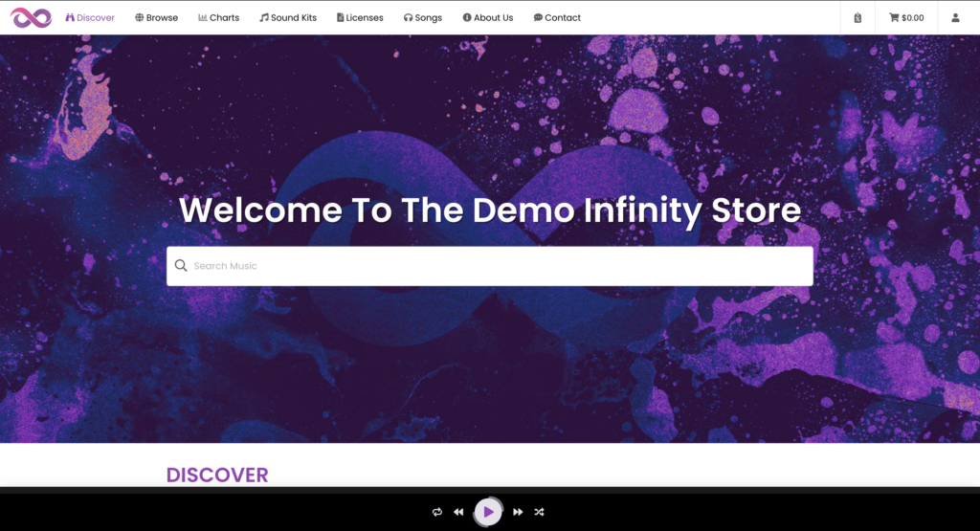Toggle shuffle mode in the player

pyautogui.click(x=539, y=512)
